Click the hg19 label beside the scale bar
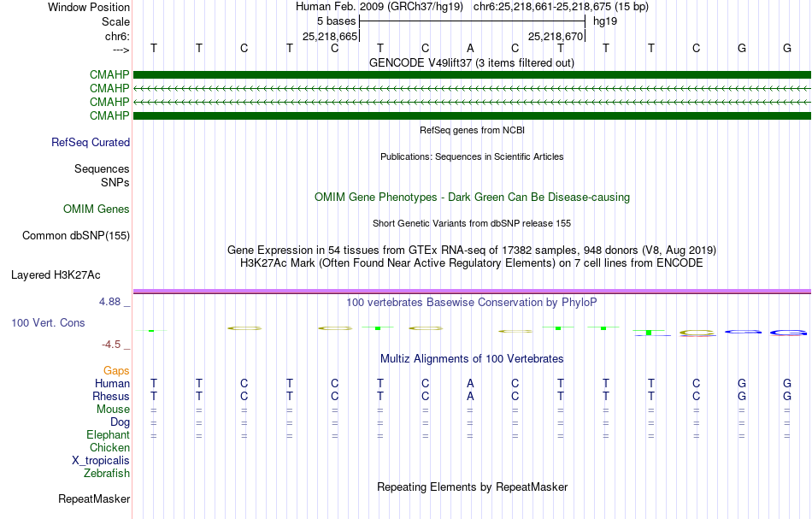 coord(605,21)
